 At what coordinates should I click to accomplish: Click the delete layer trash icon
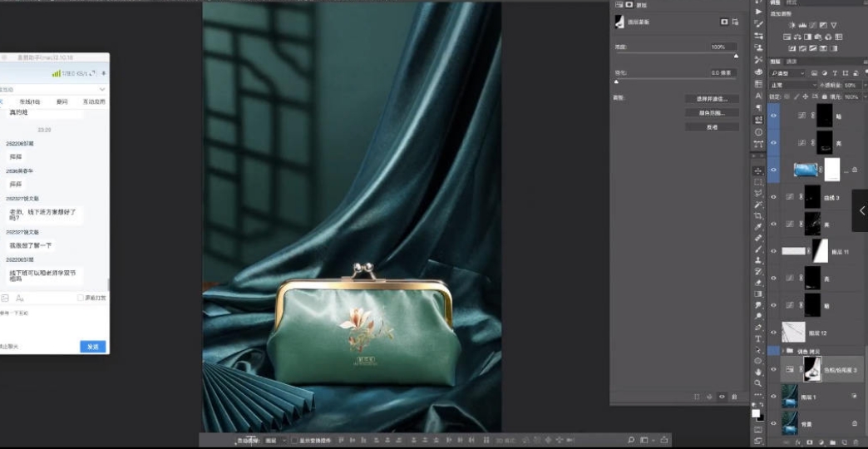(855, 443)
